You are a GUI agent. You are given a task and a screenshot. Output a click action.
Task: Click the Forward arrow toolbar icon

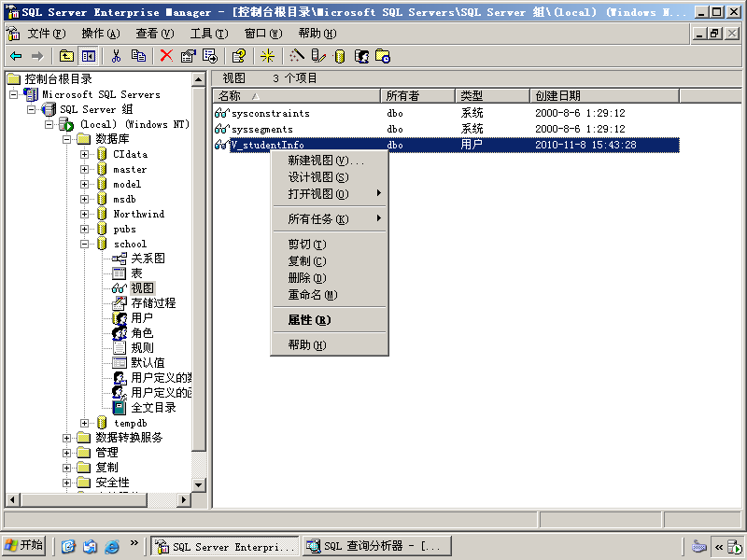36,56
